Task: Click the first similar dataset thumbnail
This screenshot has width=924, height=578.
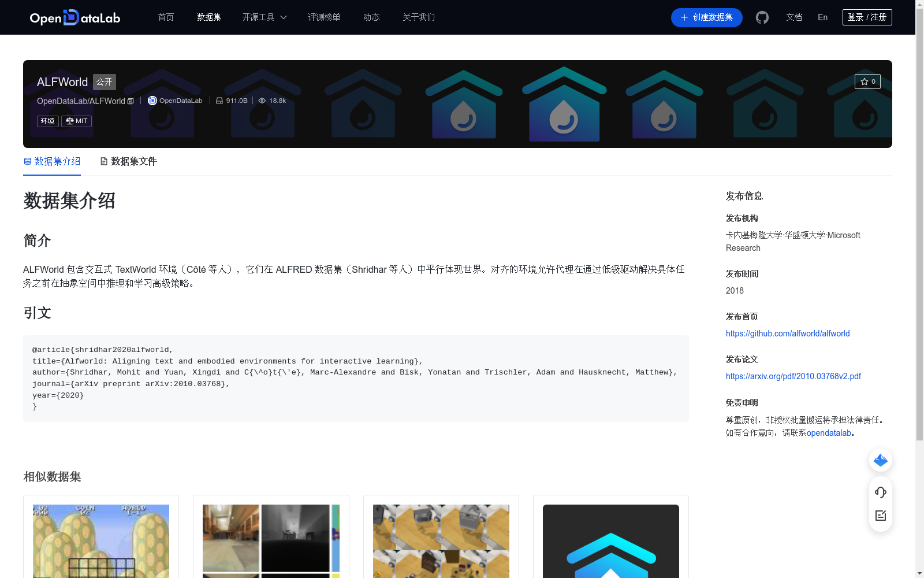Action: (100, 541)
